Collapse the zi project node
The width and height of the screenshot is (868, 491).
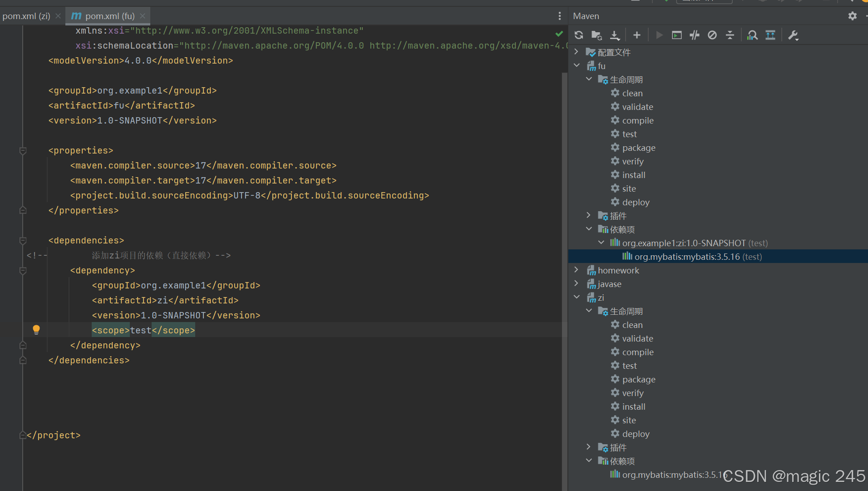[x=577, y=297]
